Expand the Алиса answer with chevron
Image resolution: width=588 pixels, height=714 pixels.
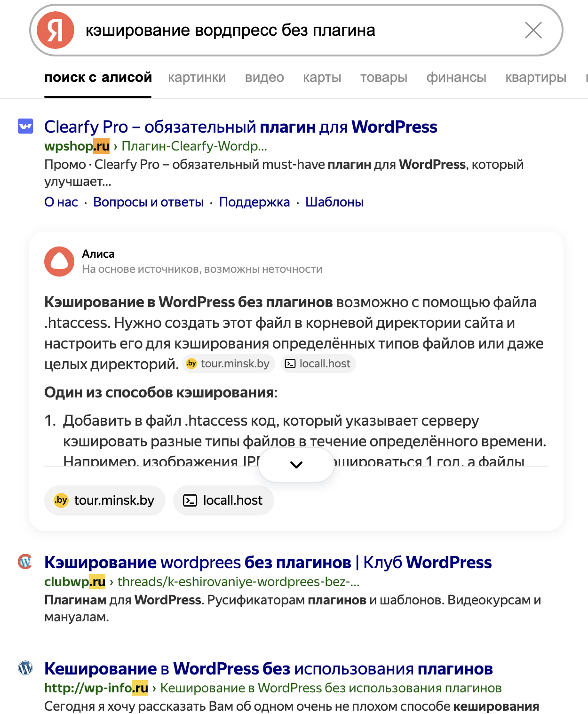click(x=296, y=465)
